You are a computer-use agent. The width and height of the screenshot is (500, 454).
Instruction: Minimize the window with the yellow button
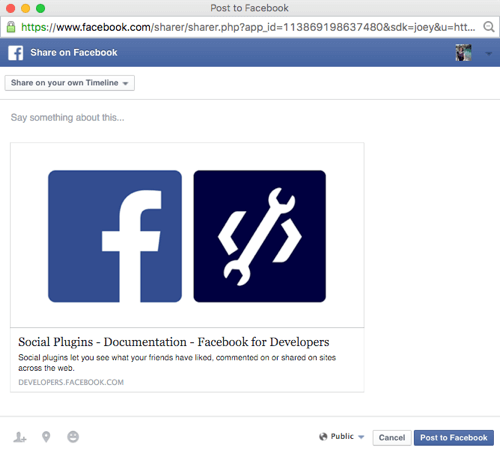coord(26,8)
